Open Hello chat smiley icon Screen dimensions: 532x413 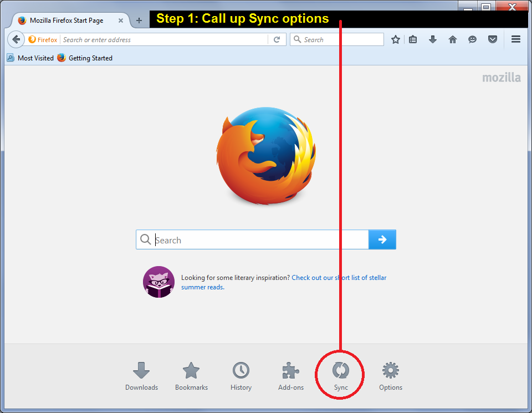(472, 40)
